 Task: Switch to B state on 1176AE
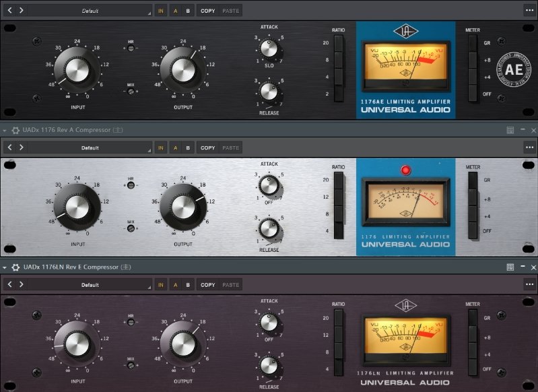188,11
